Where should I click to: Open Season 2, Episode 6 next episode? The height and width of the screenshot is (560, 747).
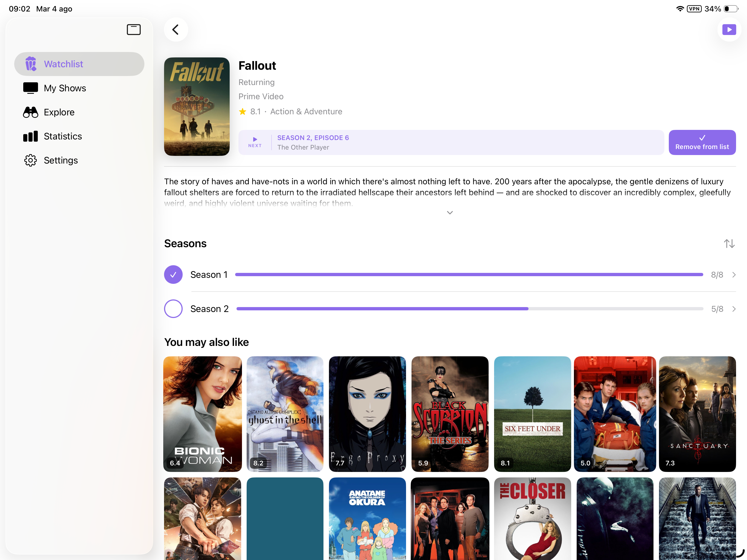click(451, 142)
